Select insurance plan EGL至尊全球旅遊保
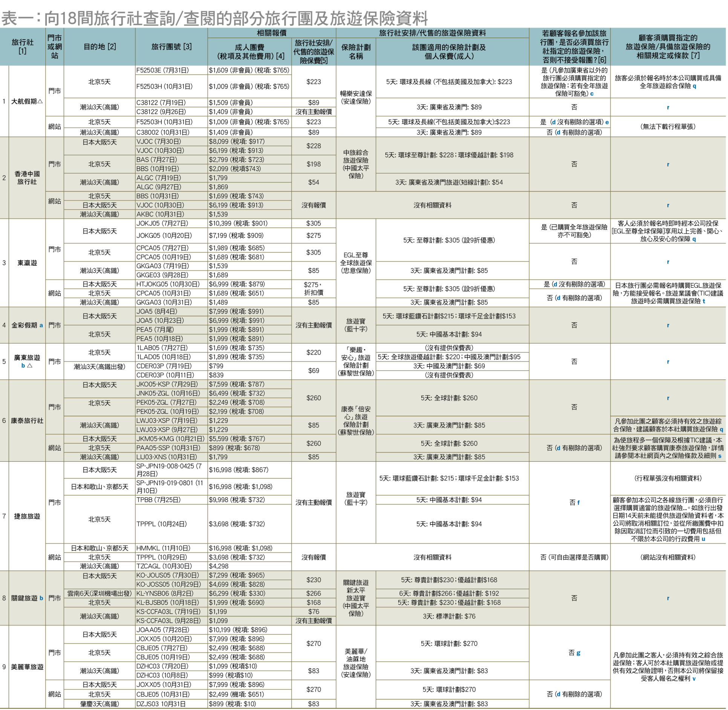 pyautogui.click(x=356, y=263)
